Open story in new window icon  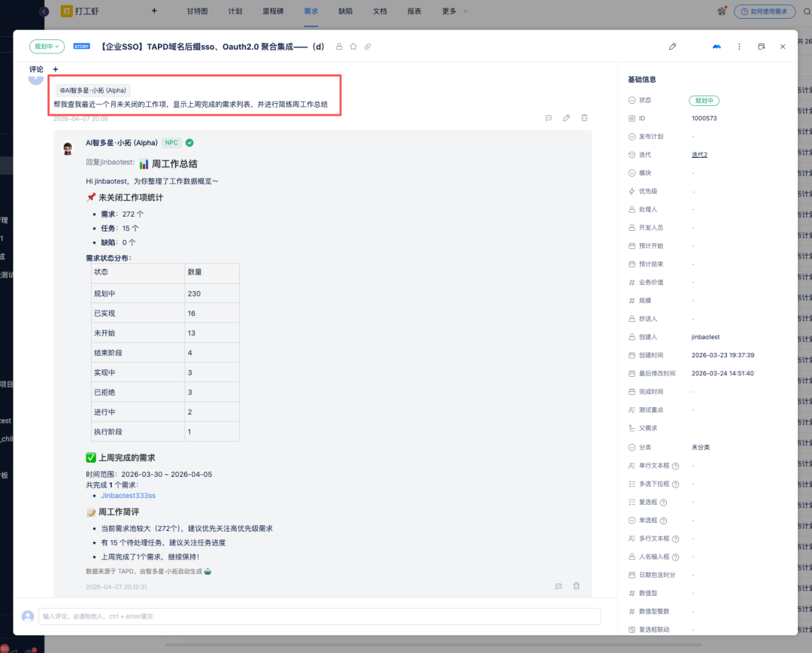coord(761,47)
